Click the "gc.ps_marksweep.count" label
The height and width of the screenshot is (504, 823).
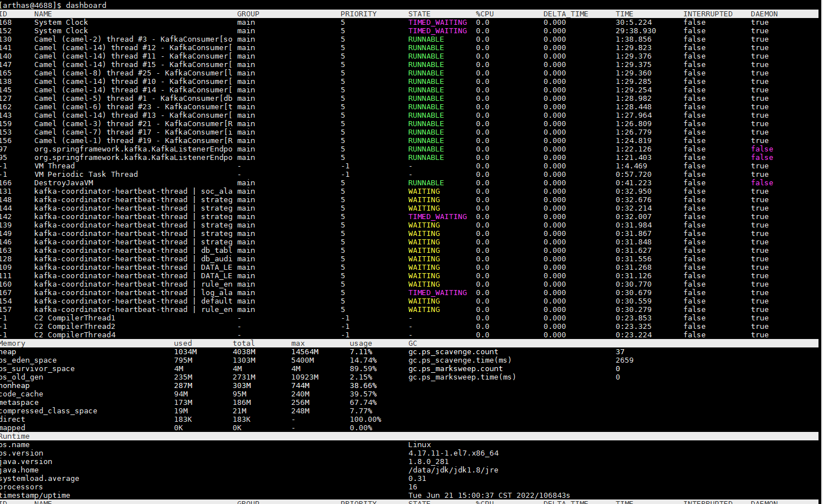(455, 369)
